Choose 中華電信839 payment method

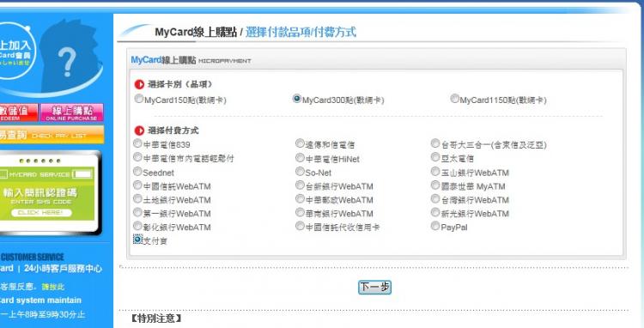coord(137,143)
